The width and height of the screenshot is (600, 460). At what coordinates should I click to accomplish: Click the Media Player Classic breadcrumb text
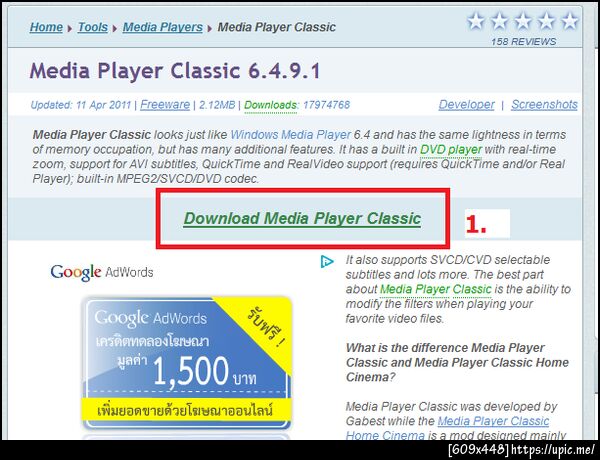tap(277, 27)
